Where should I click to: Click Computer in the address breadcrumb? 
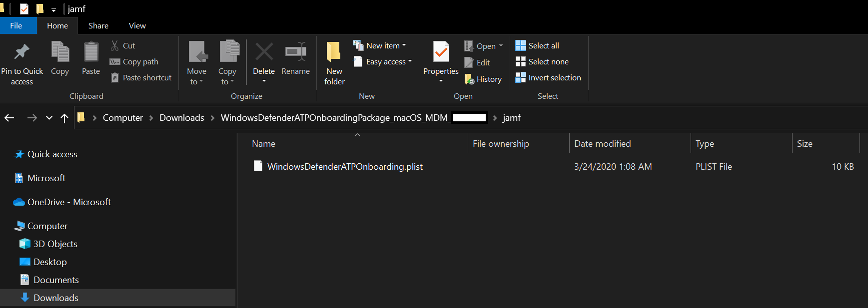[123, 118]
